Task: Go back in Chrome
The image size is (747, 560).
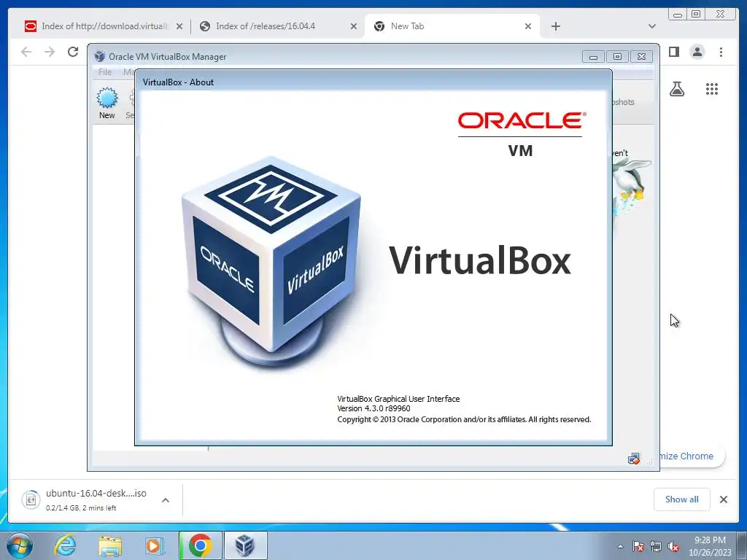Action: coord(26,52)
